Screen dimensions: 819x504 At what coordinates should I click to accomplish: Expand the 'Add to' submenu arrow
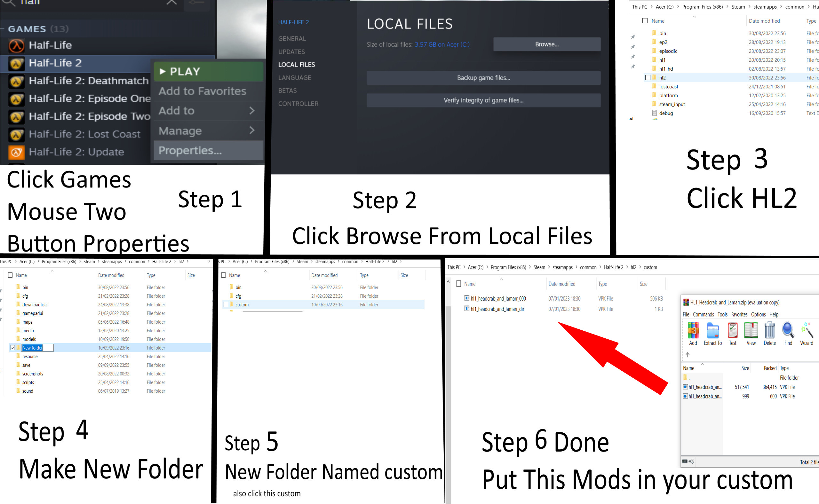pyautogui.click(x=252, y=110)
